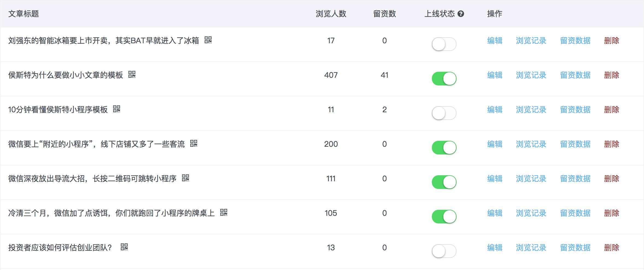View 浏览记录 for 侯斯特为什么要做小小文章的模板
Screen dimensions: 644x270
[531, 75]
